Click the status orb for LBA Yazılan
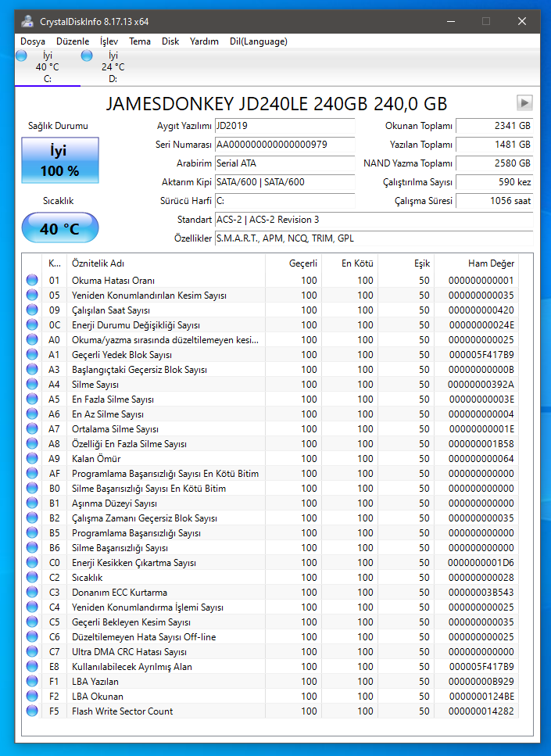The width and height of the screenshot is (551, 756). [32, 681]
